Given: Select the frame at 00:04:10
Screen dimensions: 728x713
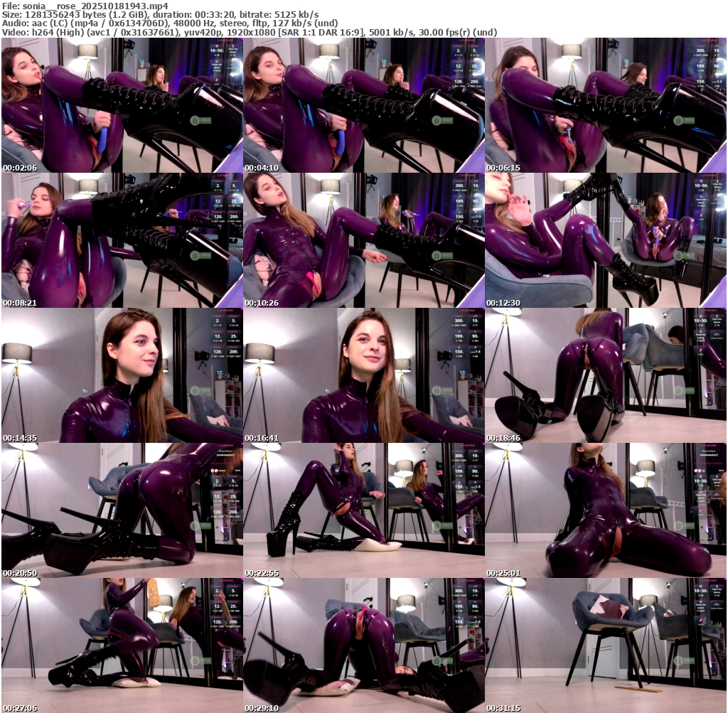Looking at the screenshot, I should (363, 105).
